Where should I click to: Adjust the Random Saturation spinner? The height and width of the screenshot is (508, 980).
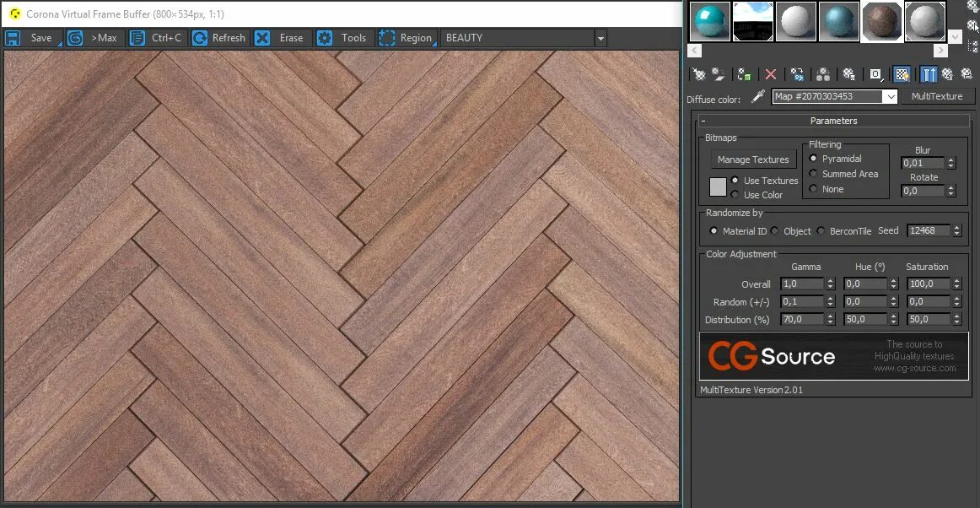pos(957,301)
